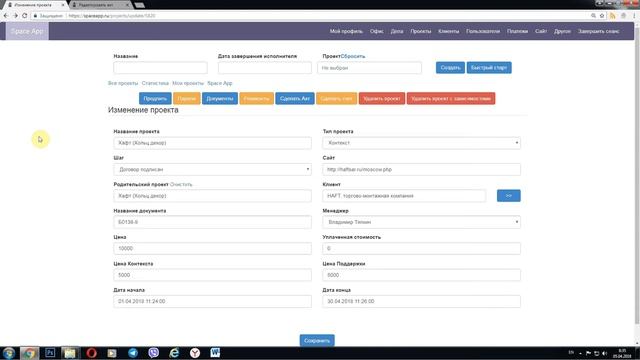Click the Сделать Акт button
640x360 pixels.
tap(295, 98)
